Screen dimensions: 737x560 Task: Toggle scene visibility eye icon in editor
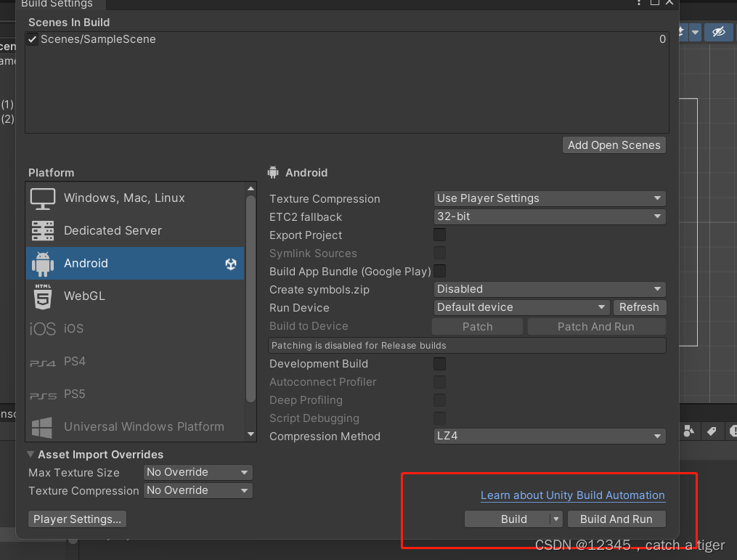[718, 32]
